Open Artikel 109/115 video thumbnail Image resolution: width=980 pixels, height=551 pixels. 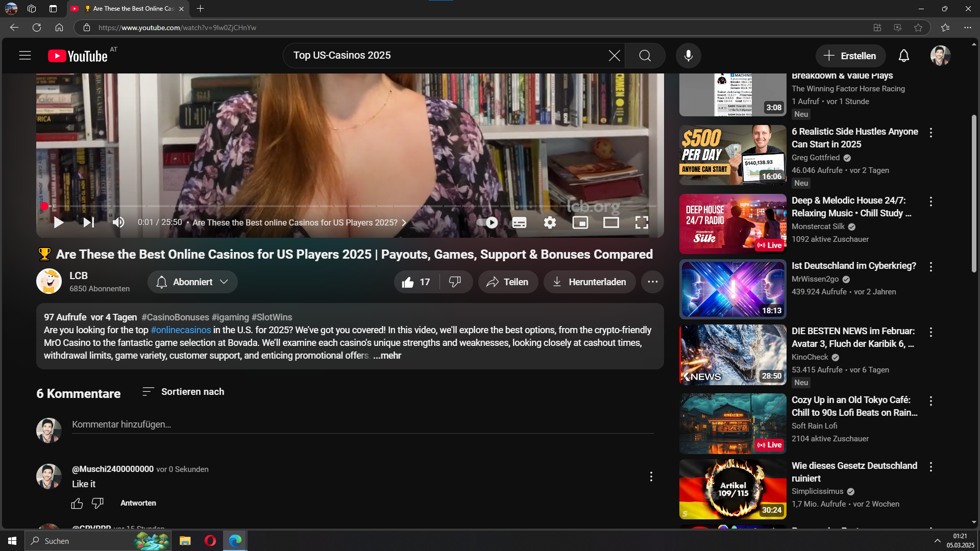732,489
